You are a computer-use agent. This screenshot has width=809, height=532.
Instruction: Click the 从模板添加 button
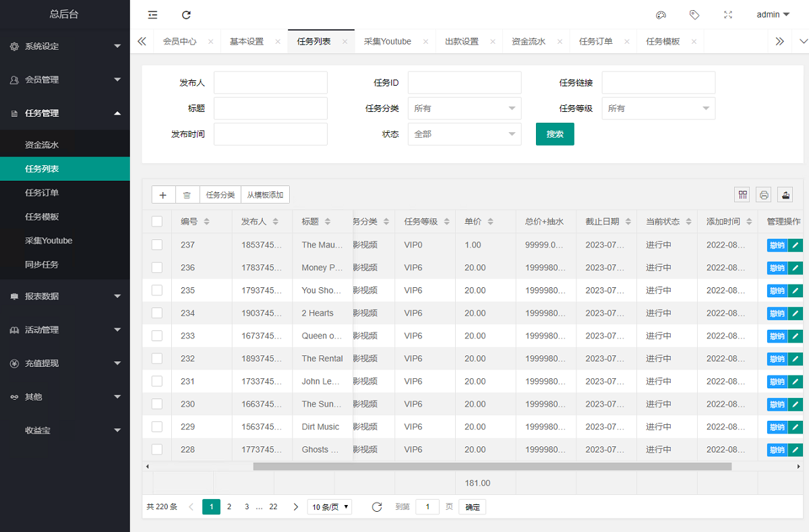point(265,195)
